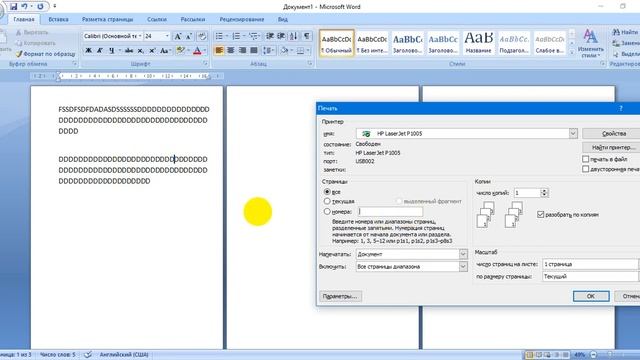Screen dimensions: 640x360
Task: Apply subscript formatting
Action: 140,51
